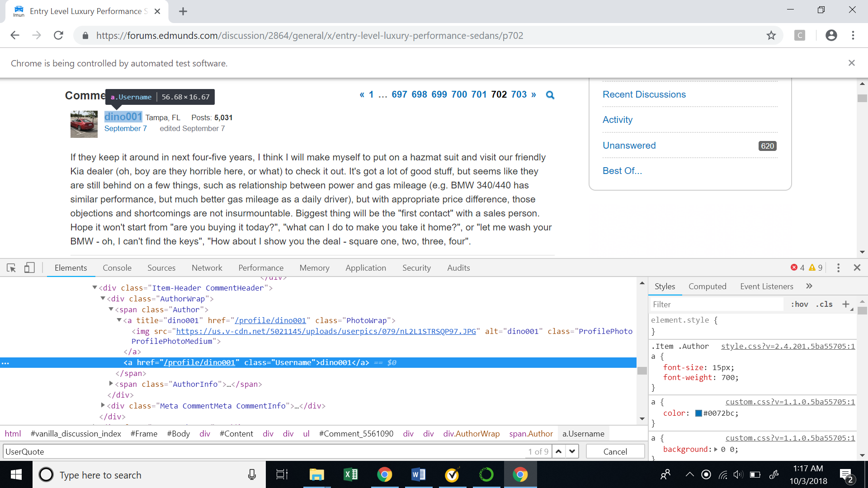Open the Best Of... link
Screen dimensions: 868x488
(622, 171)
